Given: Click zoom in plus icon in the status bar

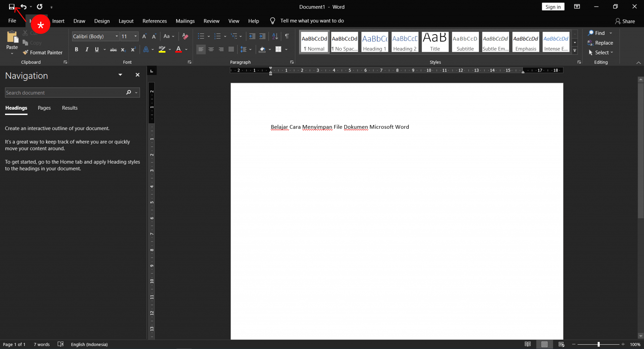Looking at the screenshot, I should (623, 344).
